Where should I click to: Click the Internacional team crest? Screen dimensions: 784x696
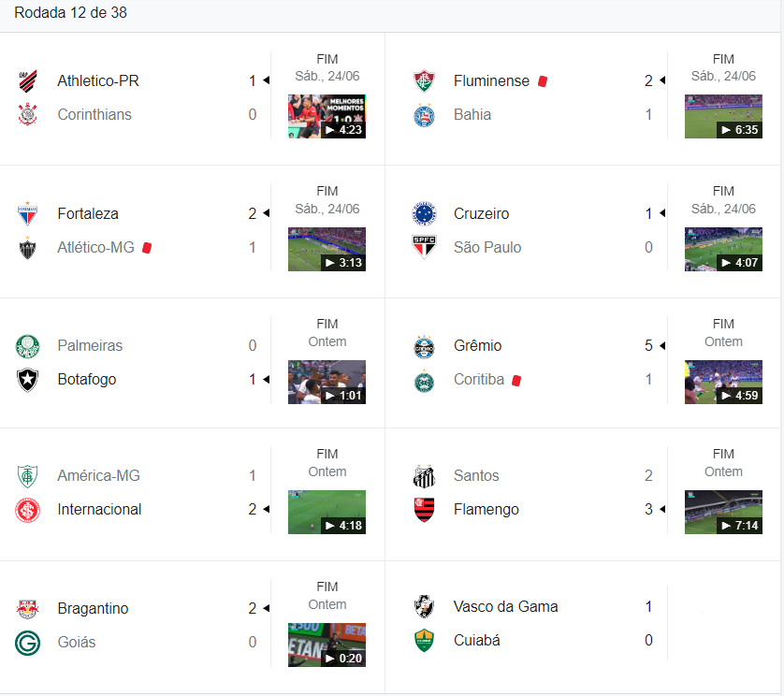click(28, 510)
